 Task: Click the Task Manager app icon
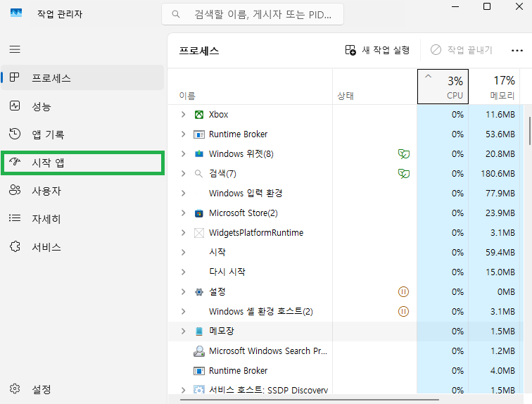point(16,13)
